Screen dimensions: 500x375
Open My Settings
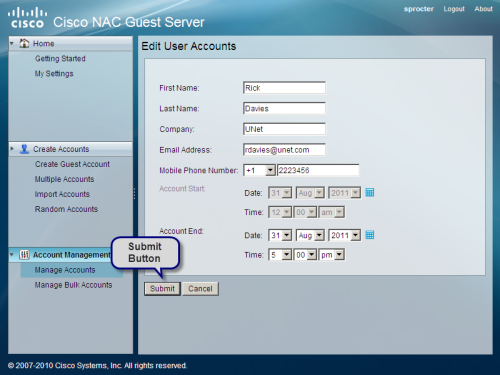(54, 74)
